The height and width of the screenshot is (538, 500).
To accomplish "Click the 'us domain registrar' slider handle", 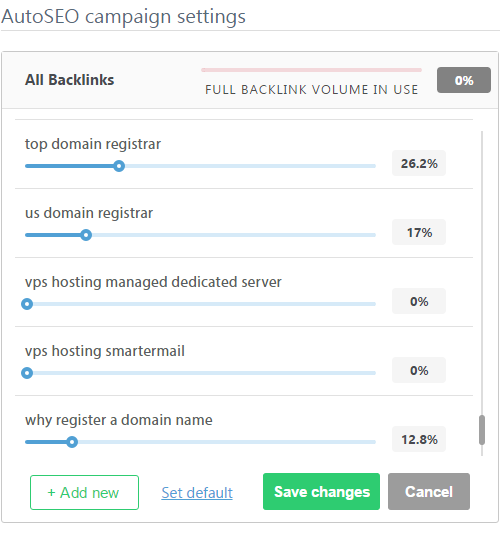I will point(86,235).
